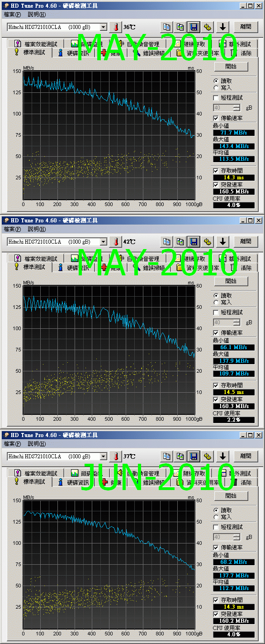This screenshot has height=644, width=265.
Task: Click the options wrench icon in the 37°C window
Action: [x=208, y=456]
